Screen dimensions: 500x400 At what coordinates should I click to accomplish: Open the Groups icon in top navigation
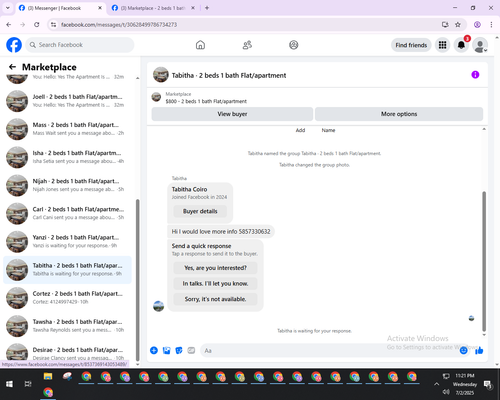point(294,45)
